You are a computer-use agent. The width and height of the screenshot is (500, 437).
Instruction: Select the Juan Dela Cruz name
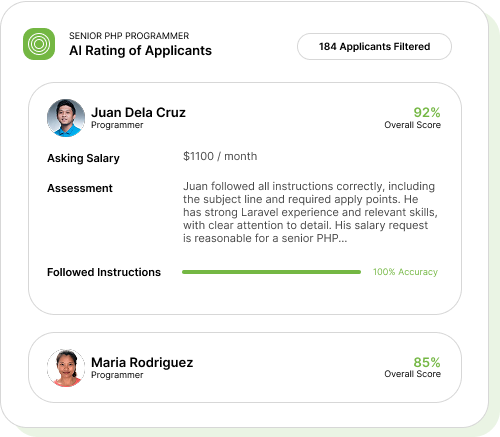[138, 112]
